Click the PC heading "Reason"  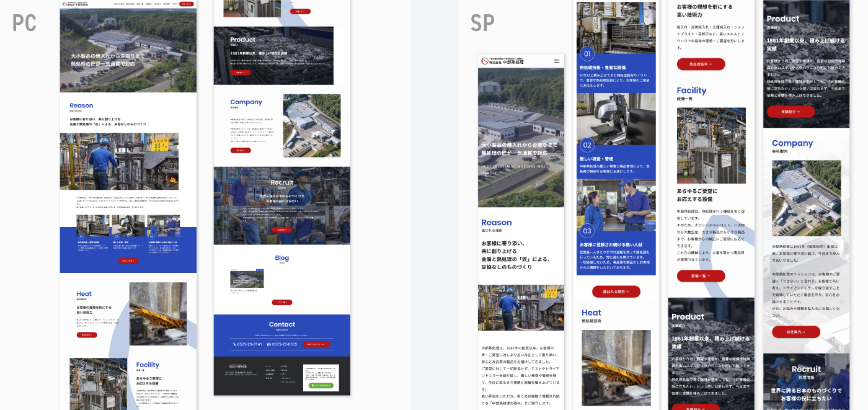(81, 106)
